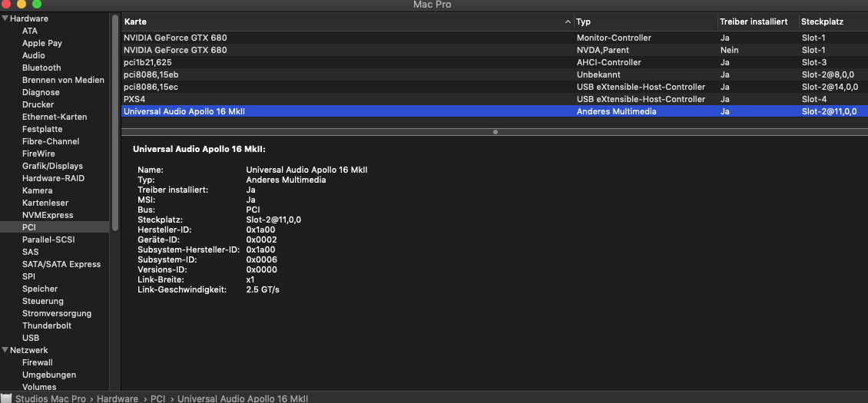Open SATA/SATA Express category
868x403 pixels.
pyautogui.click(x=61, y=264)
